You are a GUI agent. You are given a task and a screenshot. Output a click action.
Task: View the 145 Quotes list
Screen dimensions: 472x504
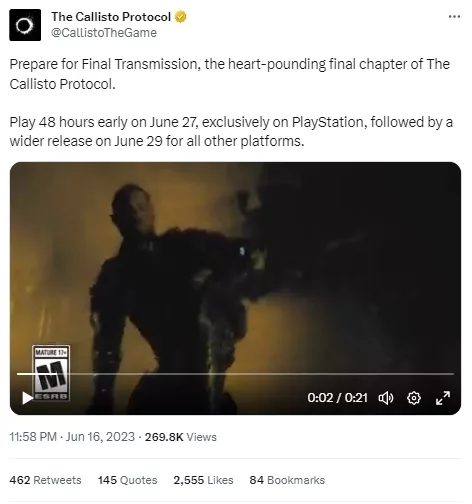coord(127,480)
